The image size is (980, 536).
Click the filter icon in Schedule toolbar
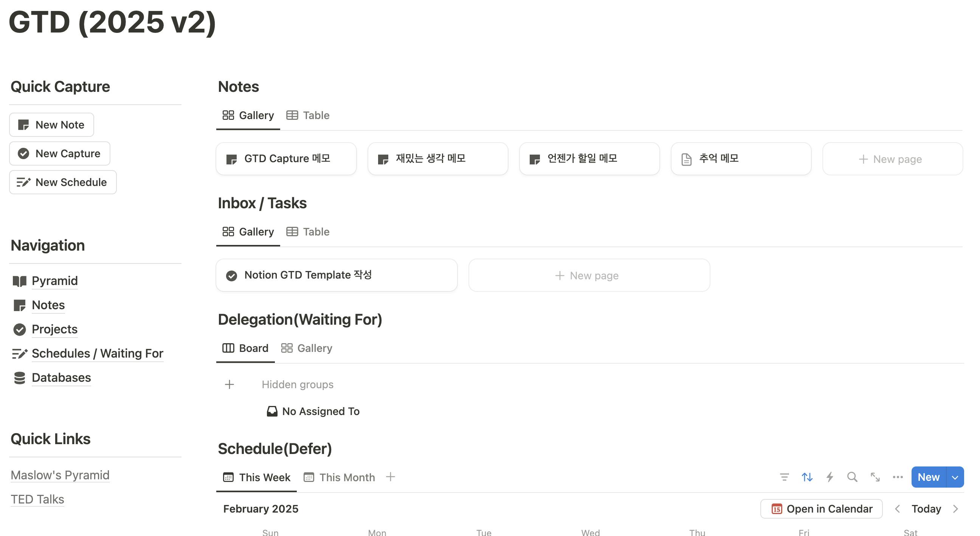point(784,477)
